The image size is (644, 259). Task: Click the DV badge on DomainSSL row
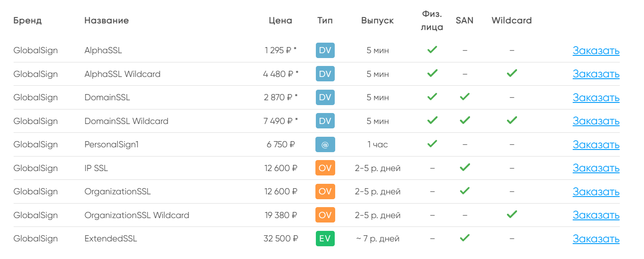pos(325,97)
